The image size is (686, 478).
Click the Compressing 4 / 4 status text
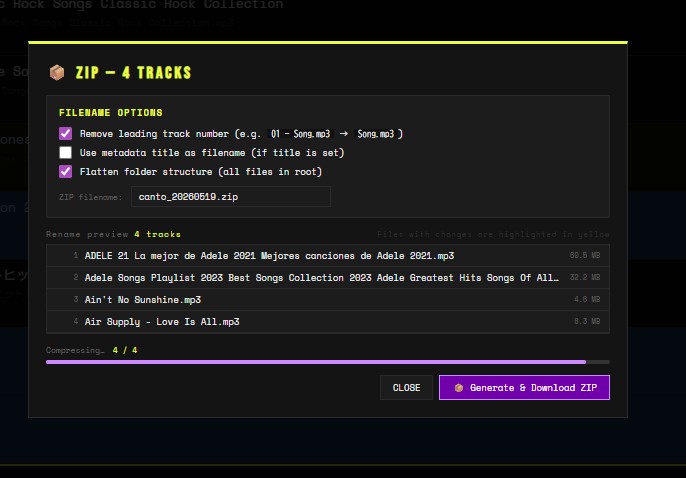coord(91,350)
